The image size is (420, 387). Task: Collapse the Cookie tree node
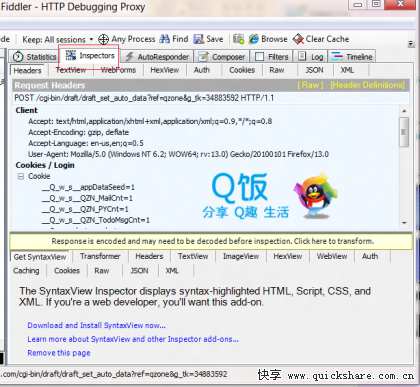click(21, 176)
